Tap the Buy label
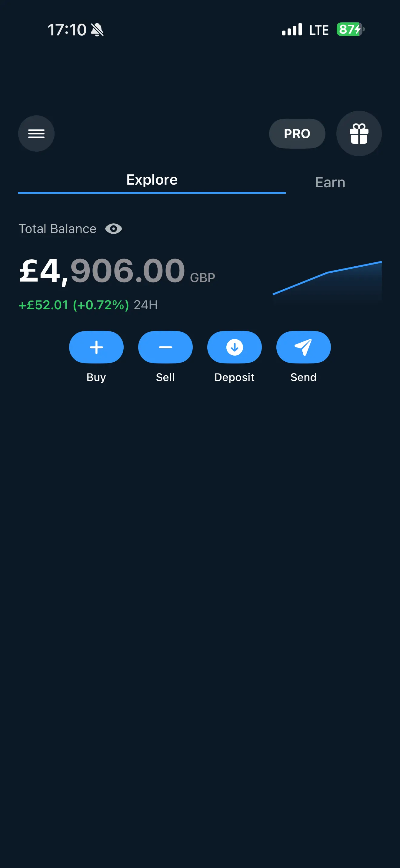Screen dimensions: 400x868 click(96, 377)
